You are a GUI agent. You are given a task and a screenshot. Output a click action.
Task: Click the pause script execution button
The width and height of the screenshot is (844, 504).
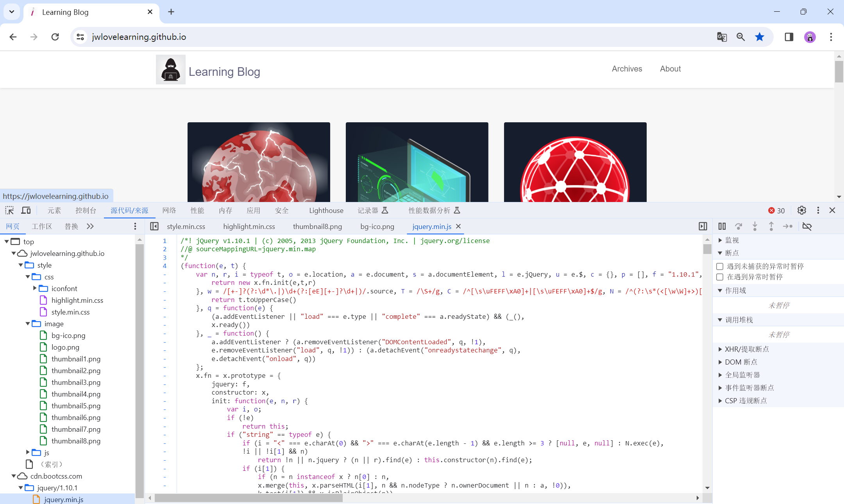click(722, 226)
